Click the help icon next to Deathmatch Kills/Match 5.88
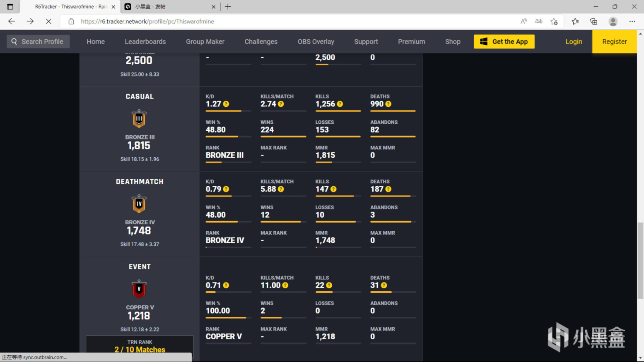 pos(281,189)
